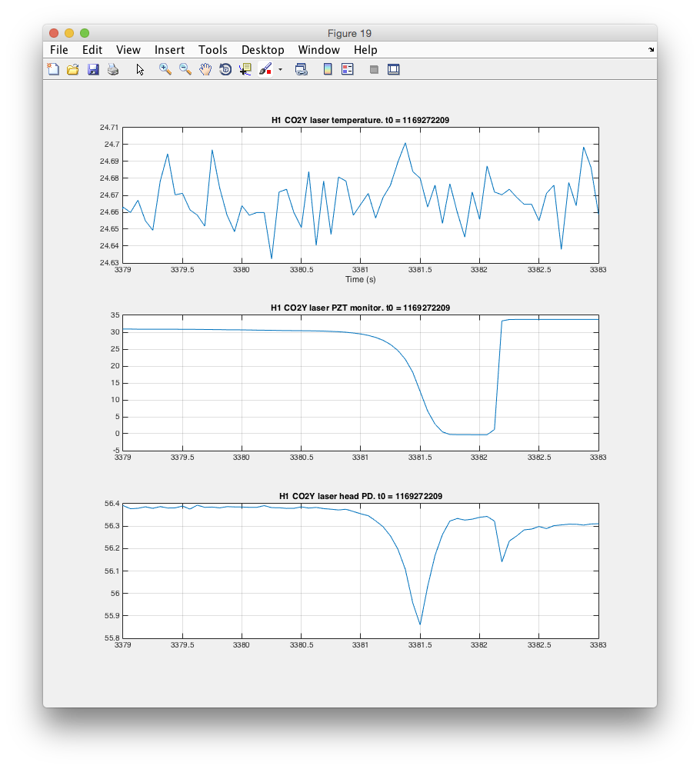Click the 'Time (s)' axis label

tap(361, 280)
